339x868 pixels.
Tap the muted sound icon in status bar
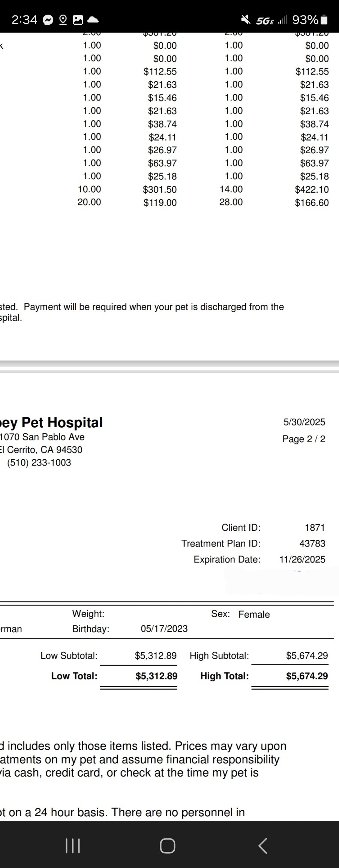pyautogui.click(x=246, y=19)
